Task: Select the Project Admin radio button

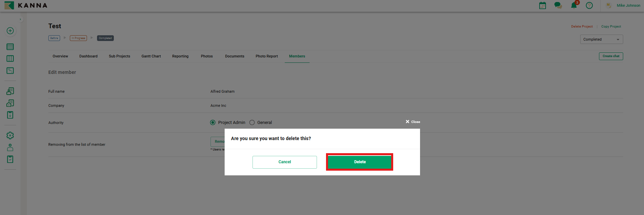Action: click(x=213, y=123)
